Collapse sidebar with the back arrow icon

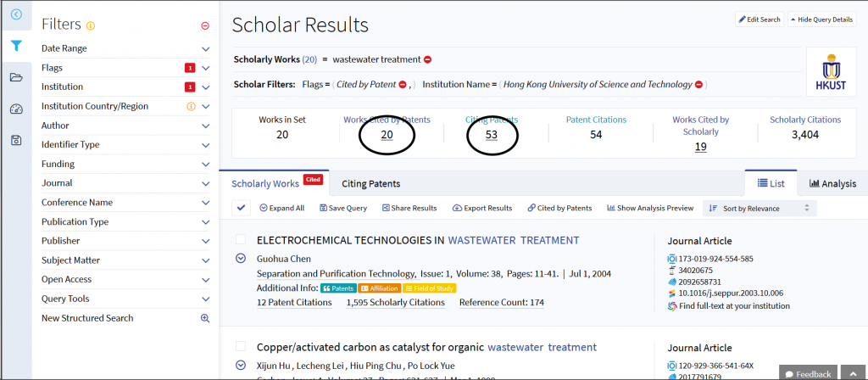tap(16, 14)
